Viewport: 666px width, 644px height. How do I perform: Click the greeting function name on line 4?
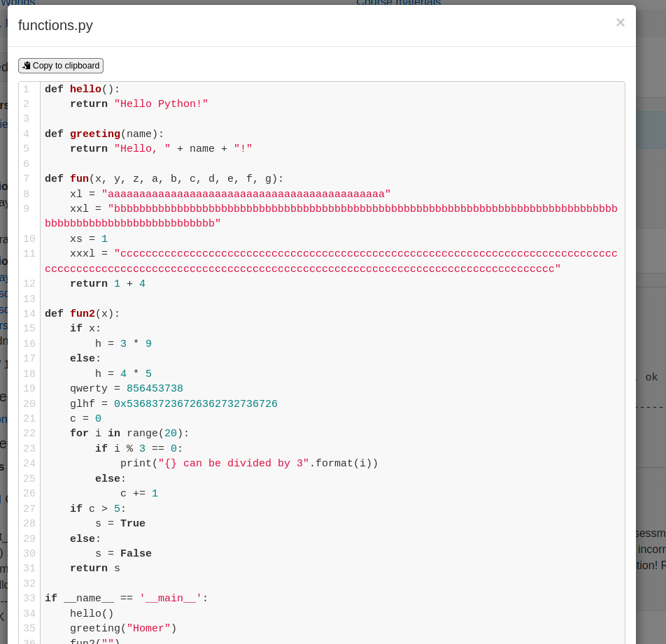tap(94, 134)
